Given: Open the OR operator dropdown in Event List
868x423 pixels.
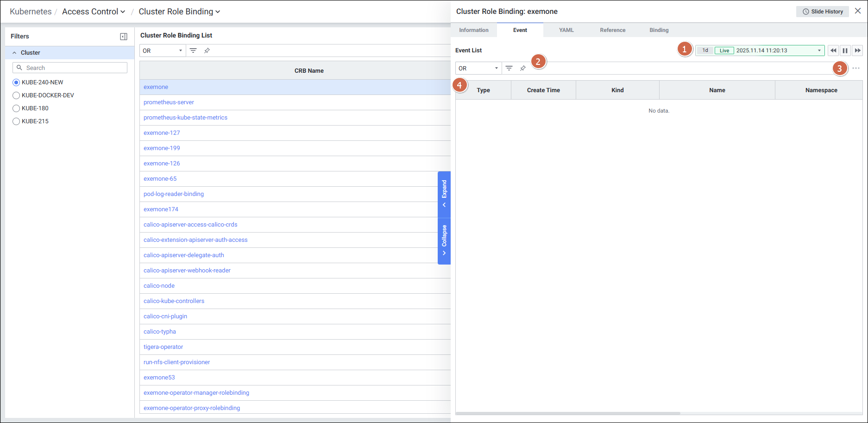Looking at the screenshot, I should pos(478,68).
